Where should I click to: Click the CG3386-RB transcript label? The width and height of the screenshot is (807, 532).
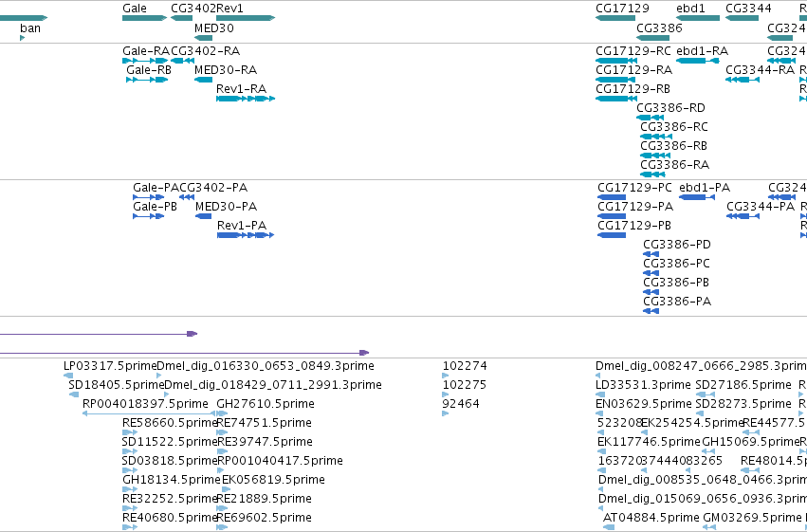coord(673,146)
